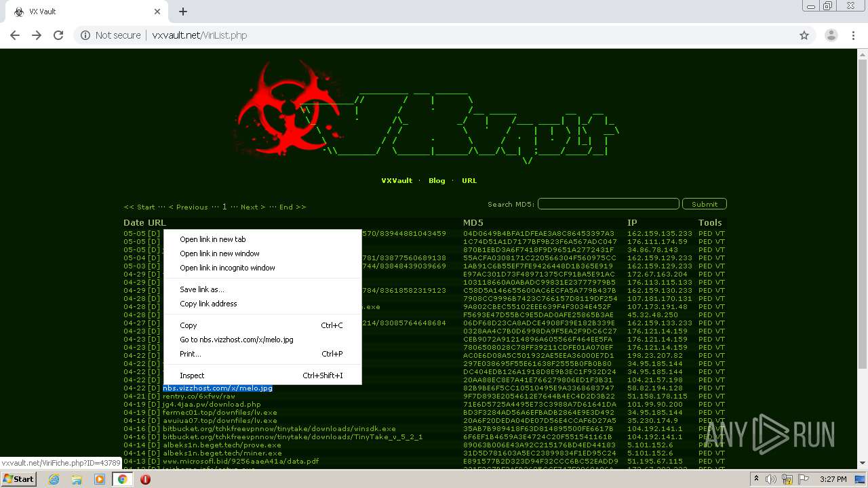Screen dimensions: 868x488
Task: Go to < Previous page link
Action: pyautogui.click(x=188, y=207)
